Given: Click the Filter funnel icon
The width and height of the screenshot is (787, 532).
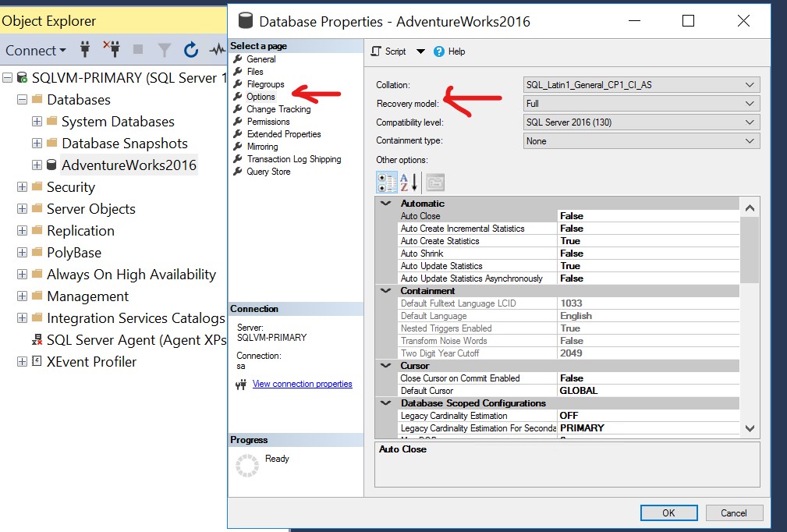Looking at the screenshot, I should click(x=164, y=50).
